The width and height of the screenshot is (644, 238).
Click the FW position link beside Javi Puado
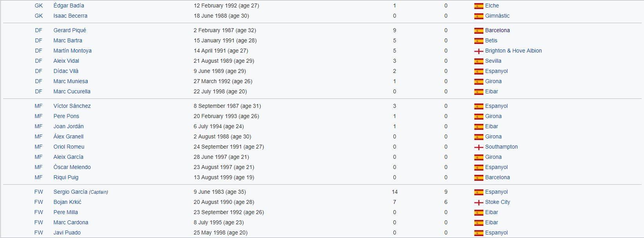click(39, 233)
